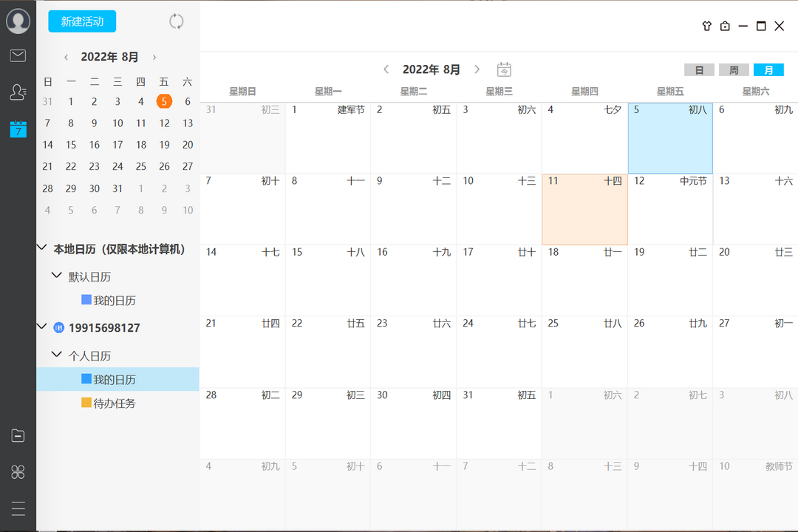
Task: Select the Calendar module icon
Action: coord(17,129)
